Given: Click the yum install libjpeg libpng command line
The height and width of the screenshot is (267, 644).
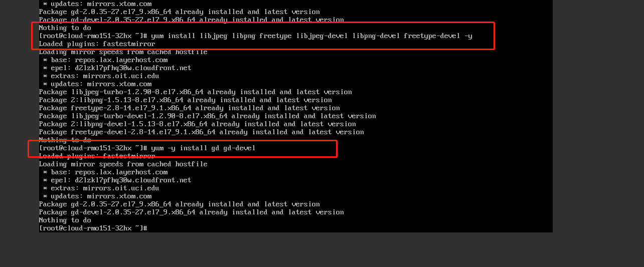Looking at the screenshot, I should click(256, 36).
